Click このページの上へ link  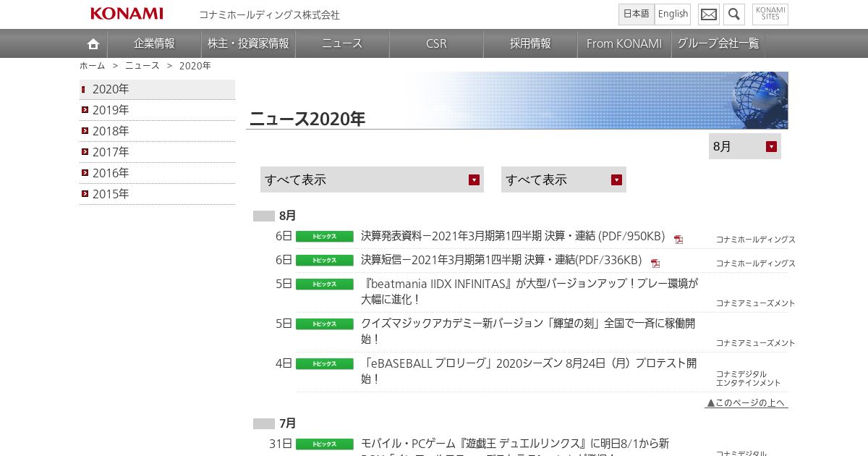pyautogui.click(x=746, y=402)
